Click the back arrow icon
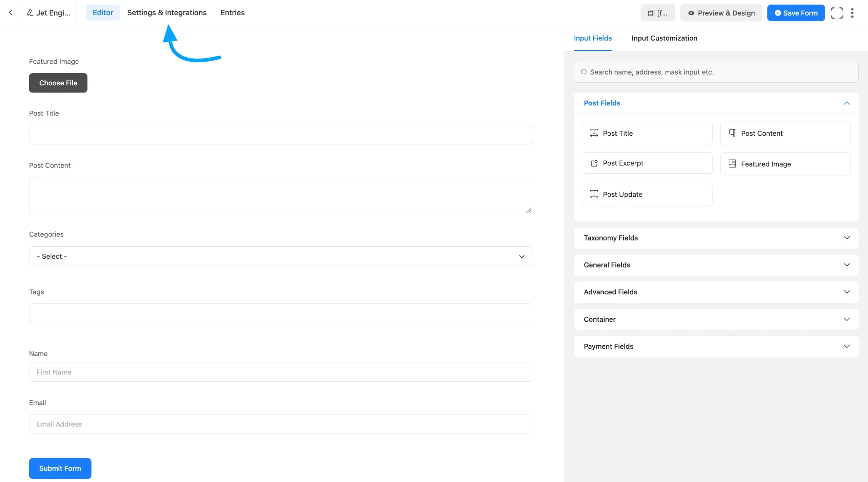Image resolution: width=868 pixels, height=482 pixels. (11, 13)
